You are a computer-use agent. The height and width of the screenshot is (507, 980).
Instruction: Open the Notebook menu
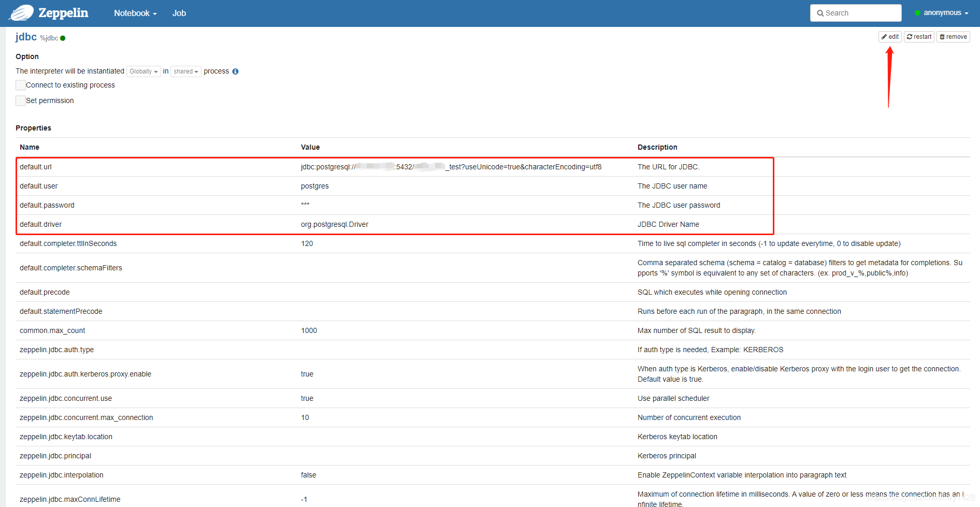(135, 13)
